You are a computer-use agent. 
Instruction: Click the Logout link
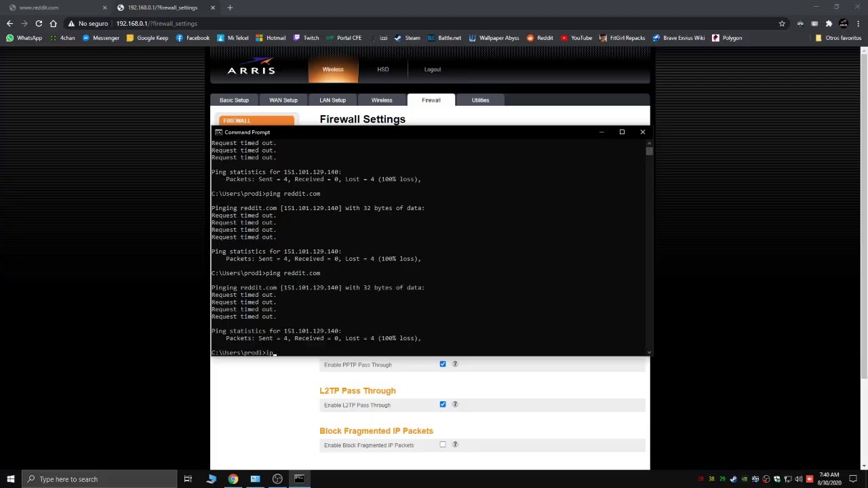433,69
